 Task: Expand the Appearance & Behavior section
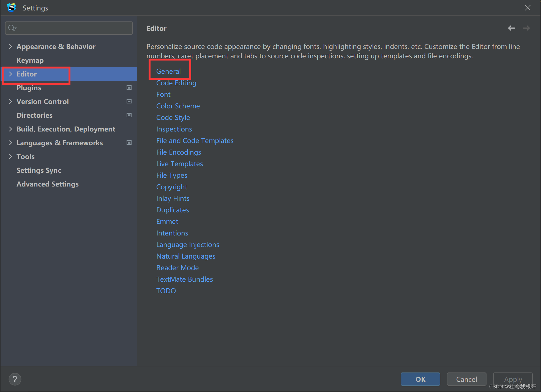pos(10,46)
